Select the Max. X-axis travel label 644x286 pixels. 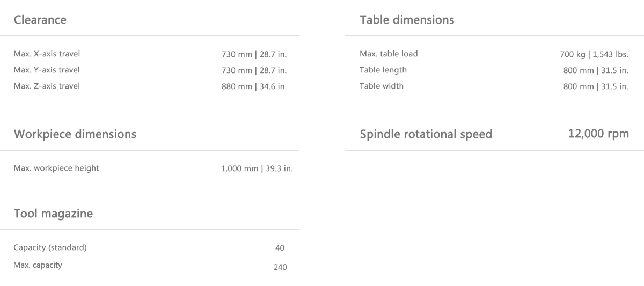coord(47,54)
